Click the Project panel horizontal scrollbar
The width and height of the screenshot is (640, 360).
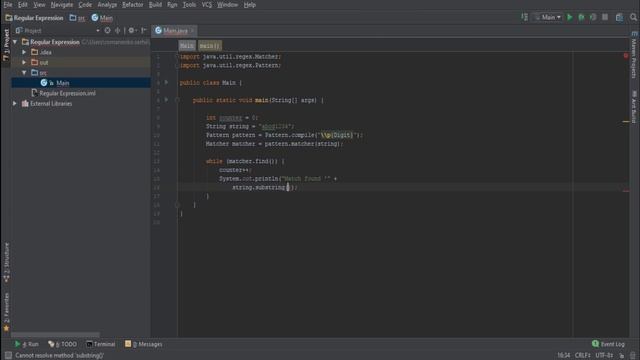pos(55,334)
